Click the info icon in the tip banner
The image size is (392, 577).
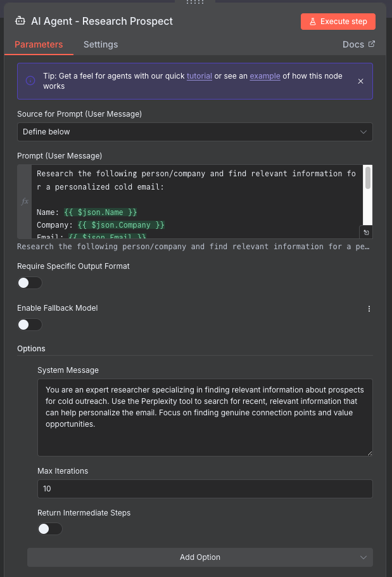[30, 81]
